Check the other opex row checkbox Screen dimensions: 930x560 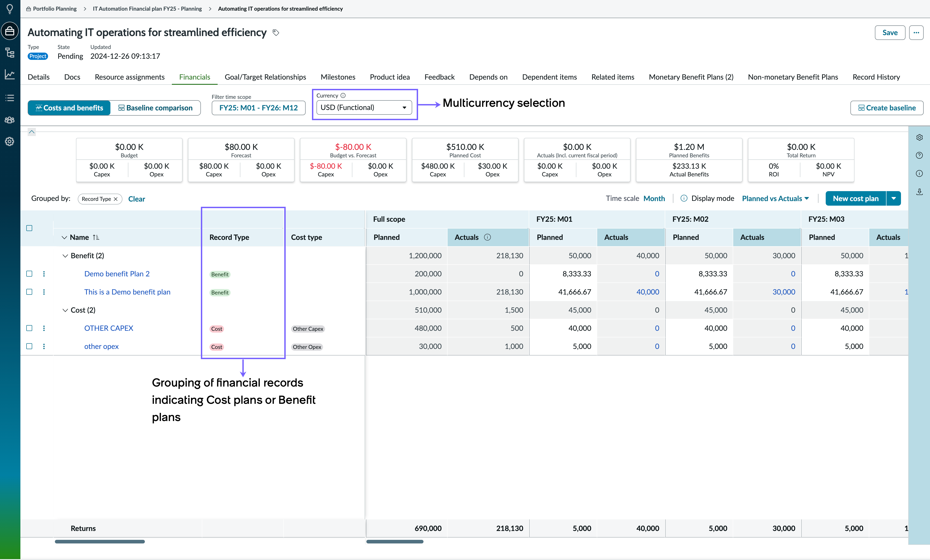pos(29,346)
